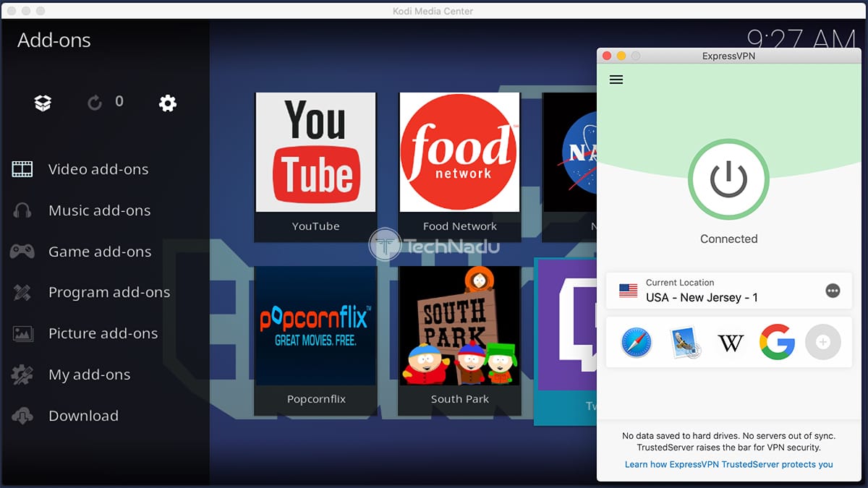Select Picture add-ons category
The image size is (868, 488).
pos(103,334)
